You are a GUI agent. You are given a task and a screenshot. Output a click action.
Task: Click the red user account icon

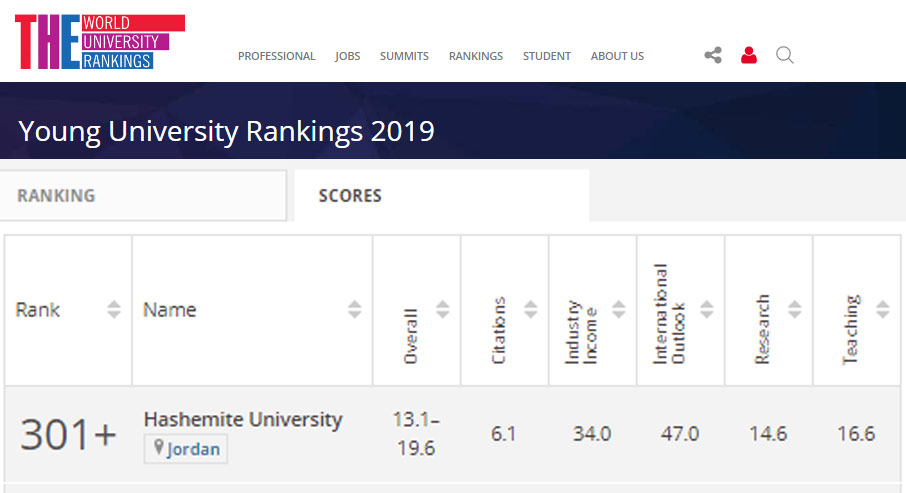pos(749,56)
